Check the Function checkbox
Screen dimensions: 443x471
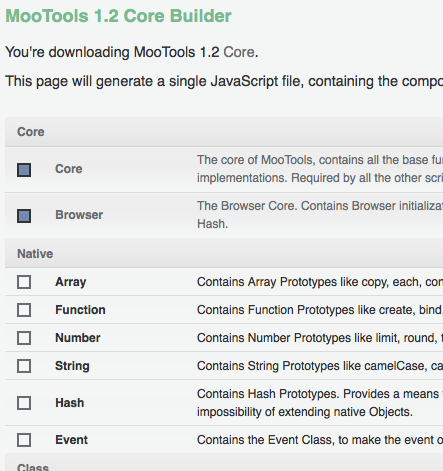coord(24,310)
